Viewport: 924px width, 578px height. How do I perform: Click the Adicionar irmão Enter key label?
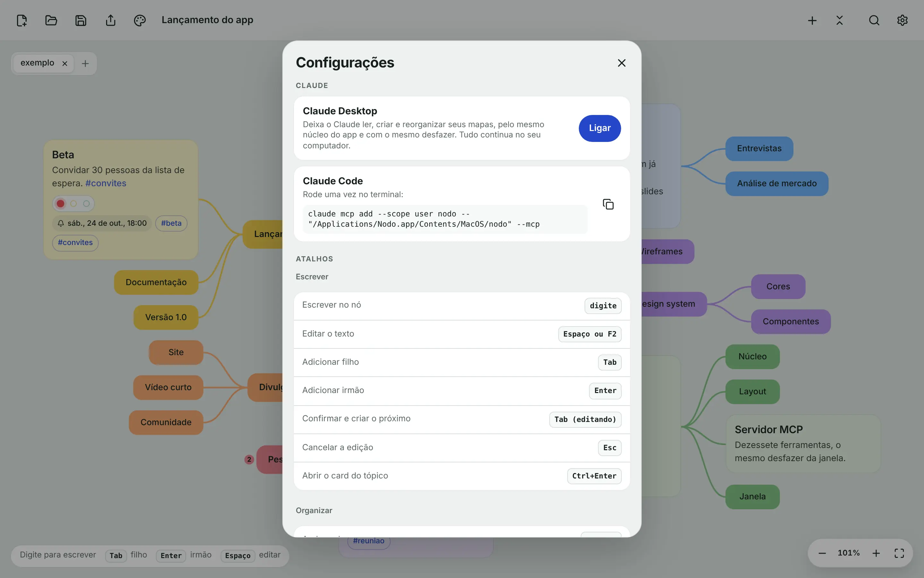(605, 391)
